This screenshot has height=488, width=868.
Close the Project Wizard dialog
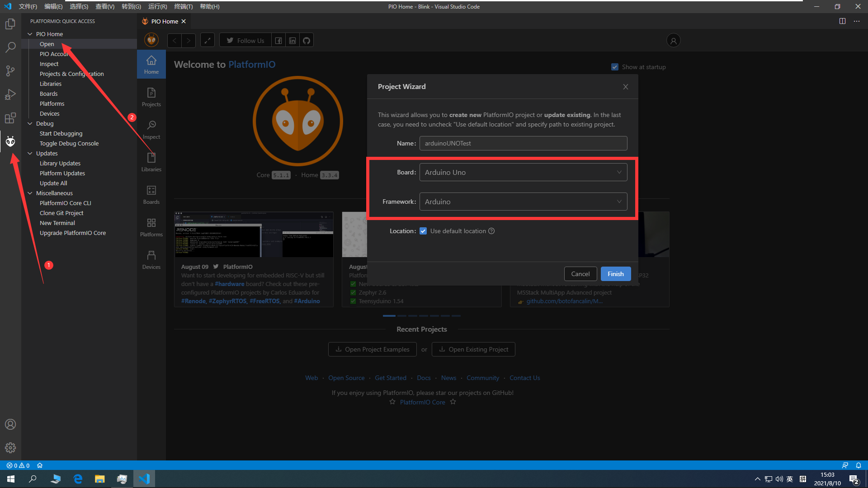pyautogui.click(x=626, y=87)
